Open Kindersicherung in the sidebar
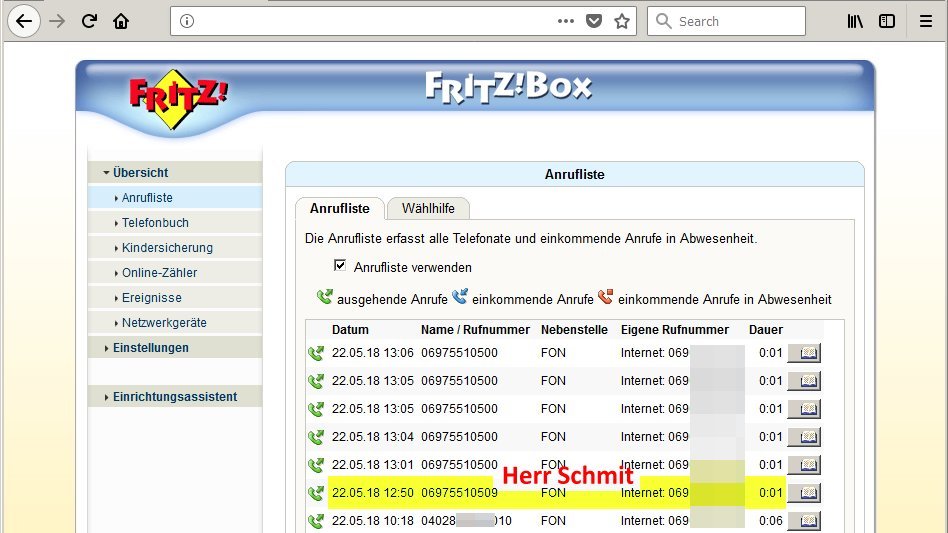Image resolution: width=948 pixels, height=533 pixels. 175,248
